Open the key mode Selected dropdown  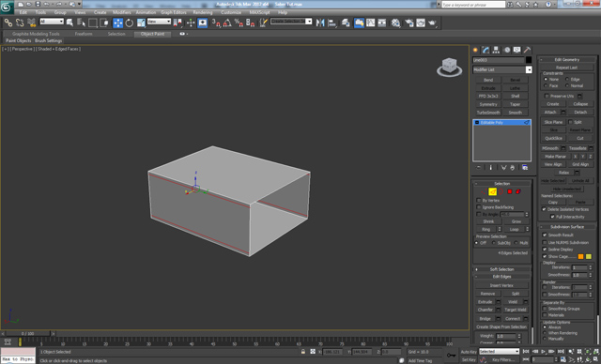(499, 352)
